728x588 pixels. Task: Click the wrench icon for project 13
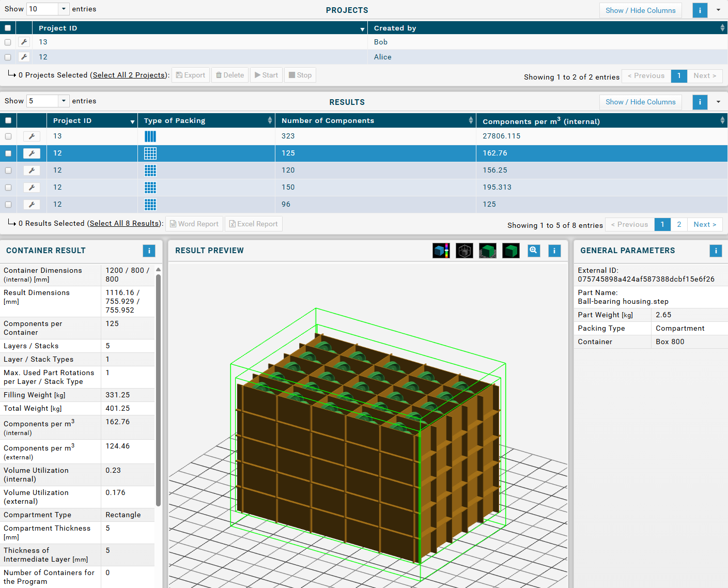pyautogui.click(x=24, y=42)
